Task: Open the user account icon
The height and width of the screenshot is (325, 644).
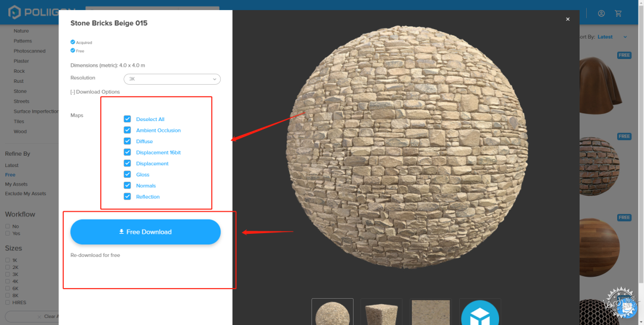Action: 601,14
